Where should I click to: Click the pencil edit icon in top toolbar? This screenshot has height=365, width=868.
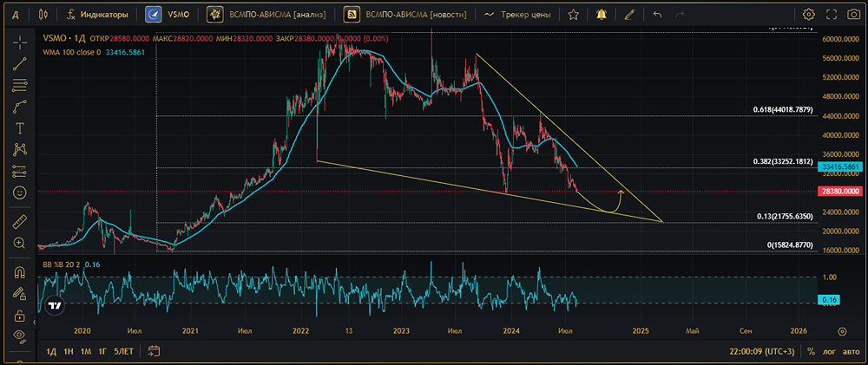point(628,15)
